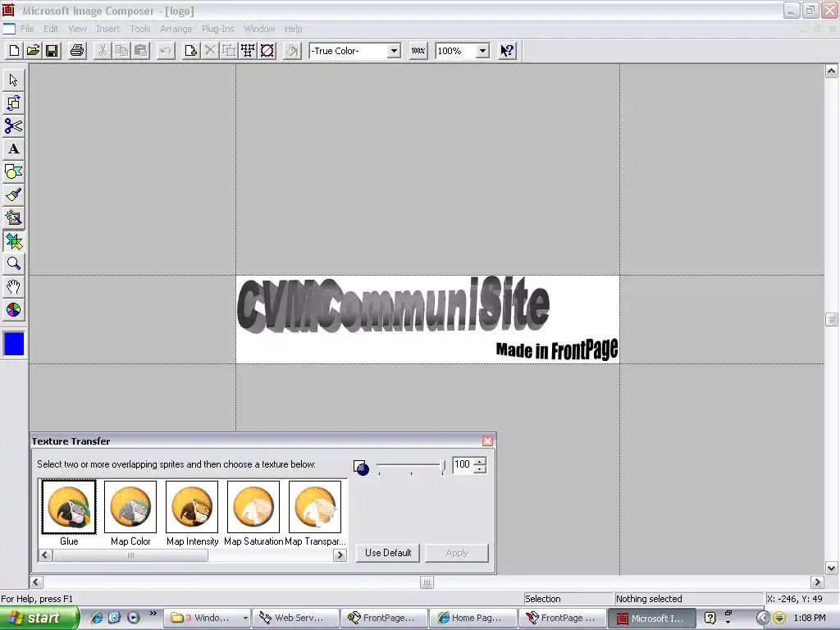Open the Tools menu

tap(139, 29)
